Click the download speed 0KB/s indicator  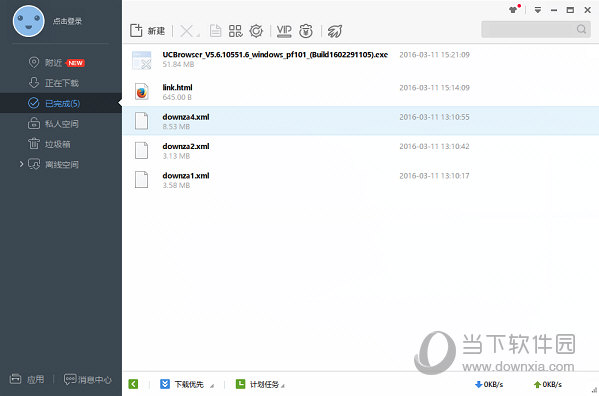pyautogui.click(x=489, y=384)
